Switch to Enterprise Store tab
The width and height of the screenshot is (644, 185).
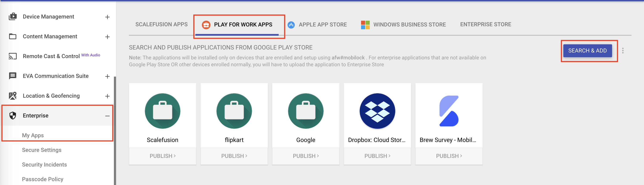485,25
